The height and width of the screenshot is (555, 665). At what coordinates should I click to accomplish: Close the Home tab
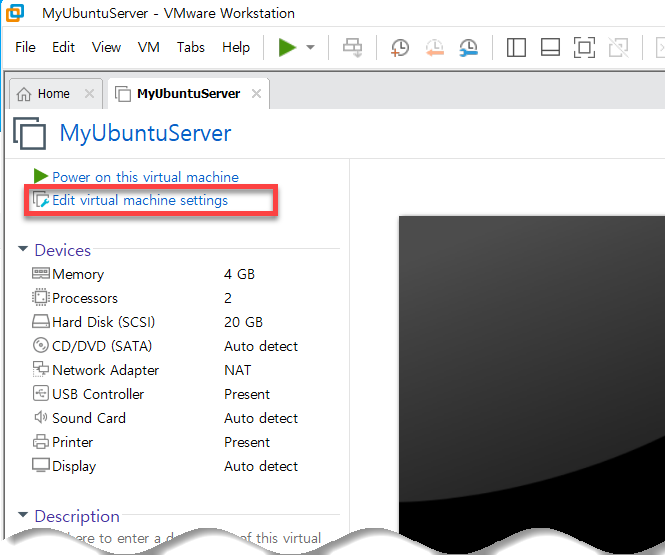pos(89,93)
